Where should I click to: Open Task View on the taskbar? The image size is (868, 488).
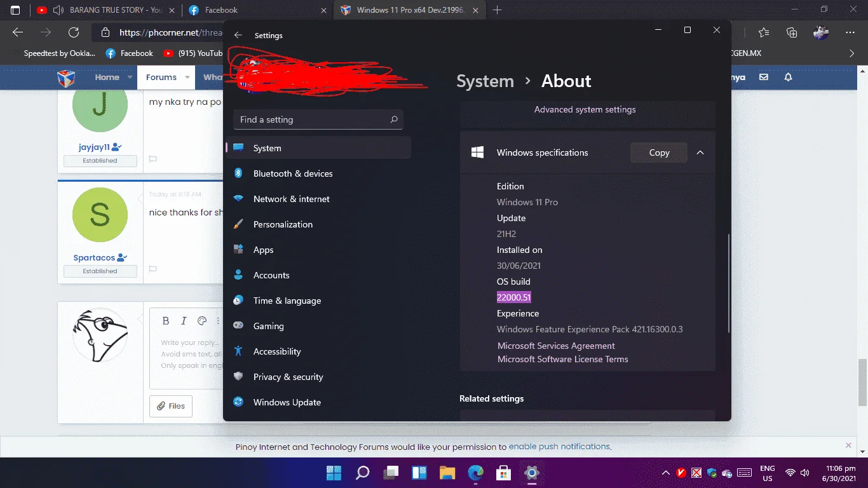click(391, 473)
